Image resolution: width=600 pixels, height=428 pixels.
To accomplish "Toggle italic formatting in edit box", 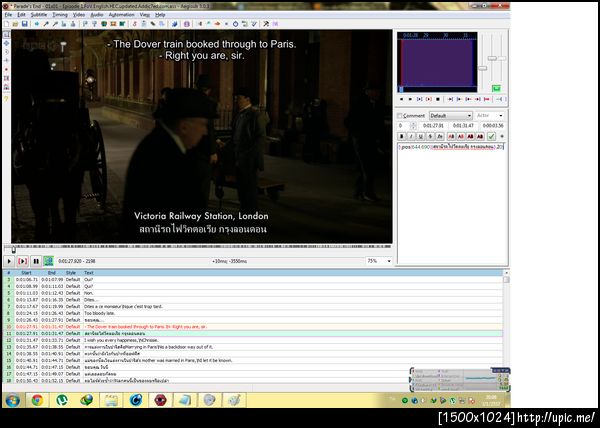I will pos(411,136).
